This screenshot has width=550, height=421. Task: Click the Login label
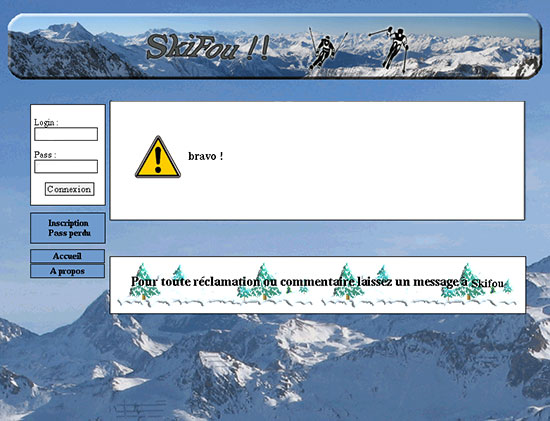point(46,122)
